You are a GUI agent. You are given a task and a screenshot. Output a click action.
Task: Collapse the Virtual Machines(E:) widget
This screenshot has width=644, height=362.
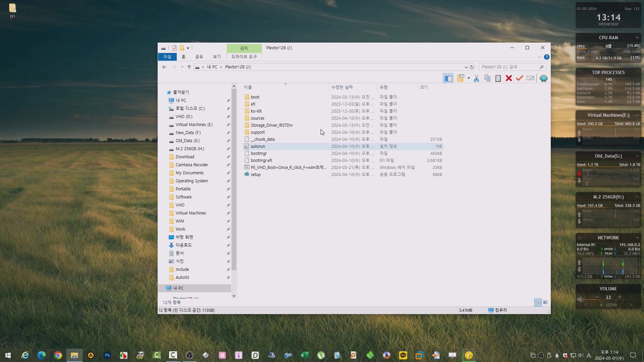coord(637,115)
